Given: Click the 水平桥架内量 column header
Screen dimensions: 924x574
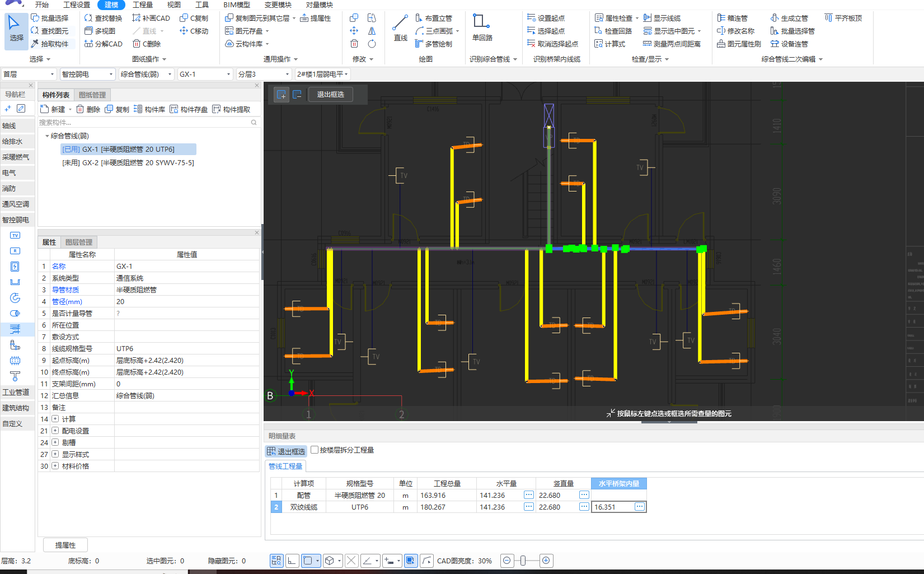Looking at the screenshot, I should click(618, 483).
